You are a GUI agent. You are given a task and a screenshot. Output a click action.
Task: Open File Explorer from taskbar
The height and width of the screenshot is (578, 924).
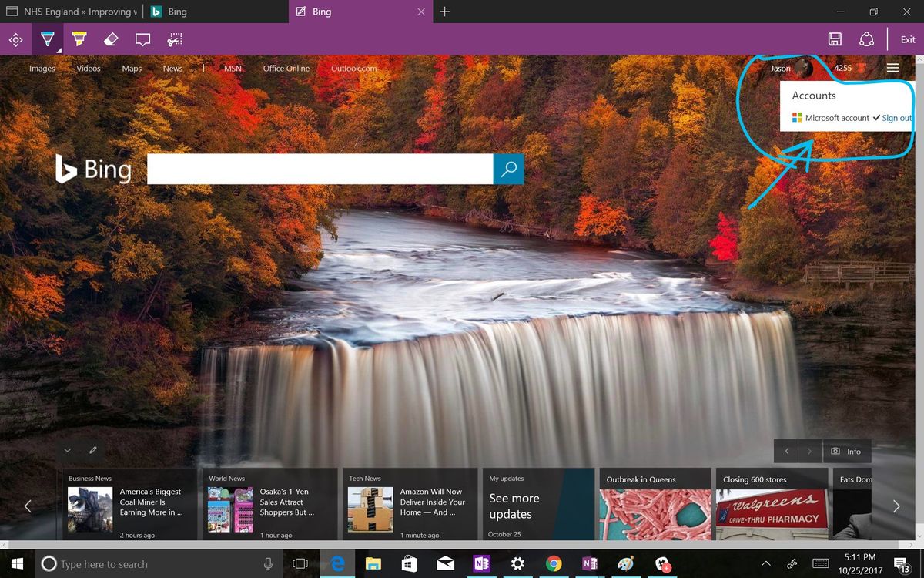373,564
